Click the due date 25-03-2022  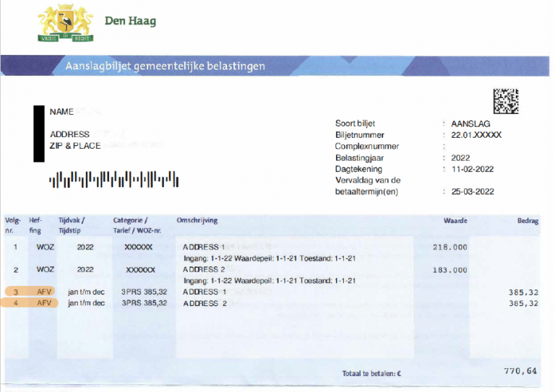pos(473,191)
